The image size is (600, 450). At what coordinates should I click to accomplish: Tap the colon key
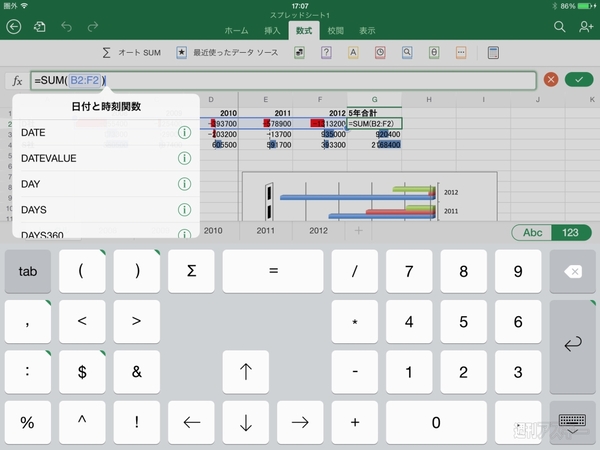tap(28, 372)
